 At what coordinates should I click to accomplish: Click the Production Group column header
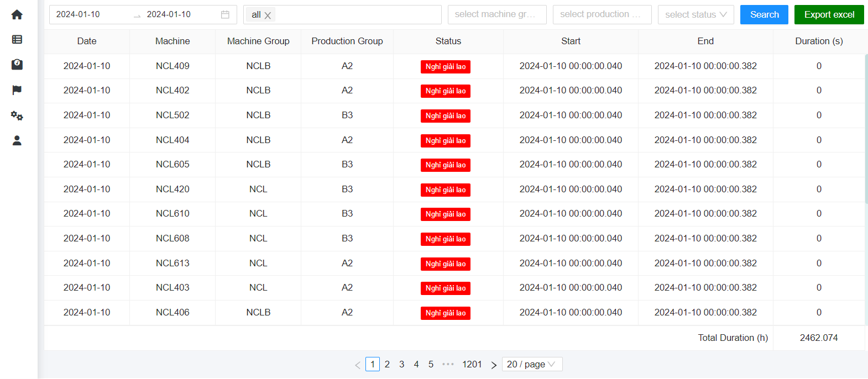(x=347, y=41)
